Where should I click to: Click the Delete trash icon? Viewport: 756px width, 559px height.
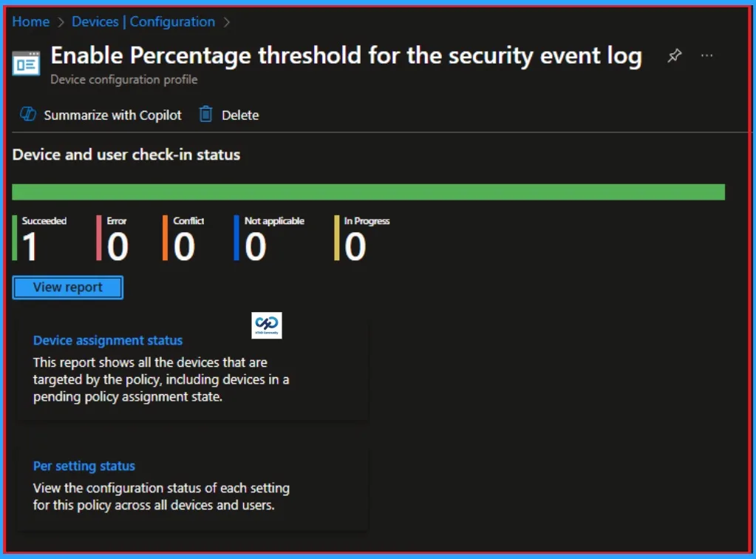click(205, 115)
